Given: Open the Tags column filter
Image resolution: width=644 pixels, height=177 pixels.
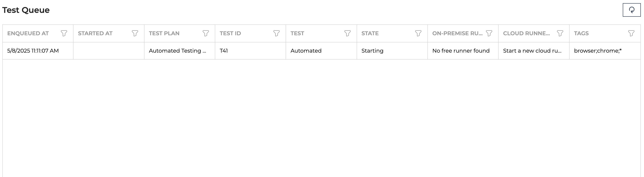Looking at the screenshot, I should click(x=631, y=33).
